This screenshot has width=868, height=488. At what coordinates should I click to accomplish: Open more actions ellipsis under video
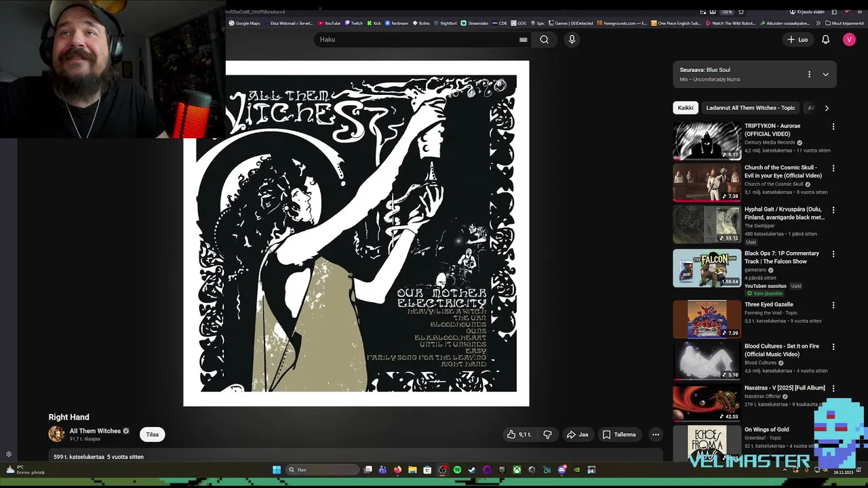click(655, 434)
